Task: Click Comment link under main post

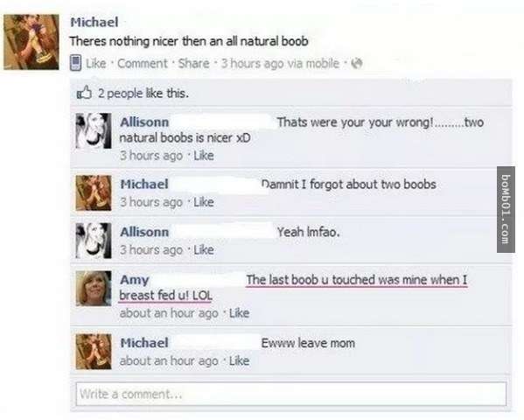Action: (x=143, y=63)
